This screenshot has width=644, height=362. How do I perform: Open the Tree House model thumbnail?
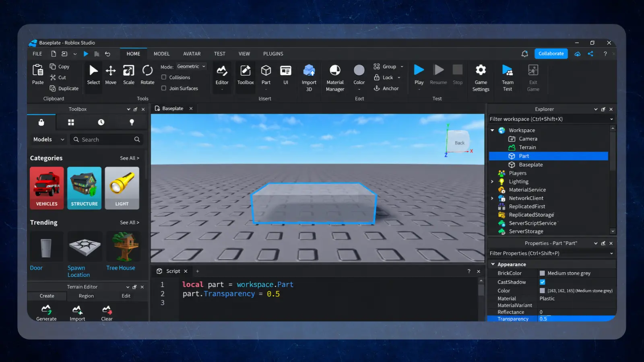(x=123, y=247)
